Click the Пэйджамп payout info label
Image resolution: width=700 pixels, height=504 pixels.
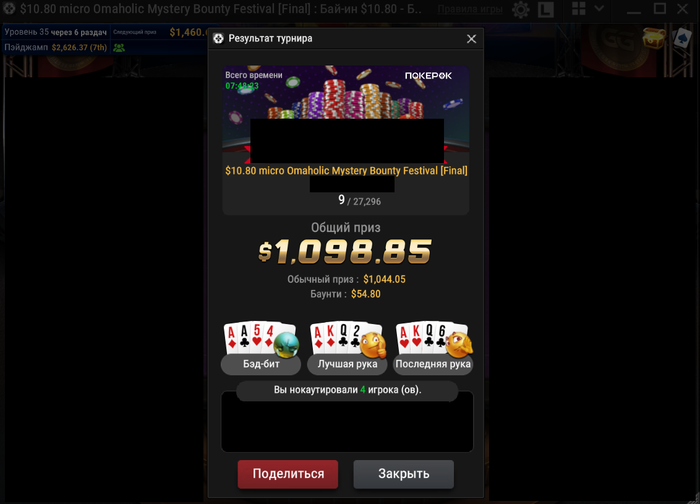(x=56, y=47)
